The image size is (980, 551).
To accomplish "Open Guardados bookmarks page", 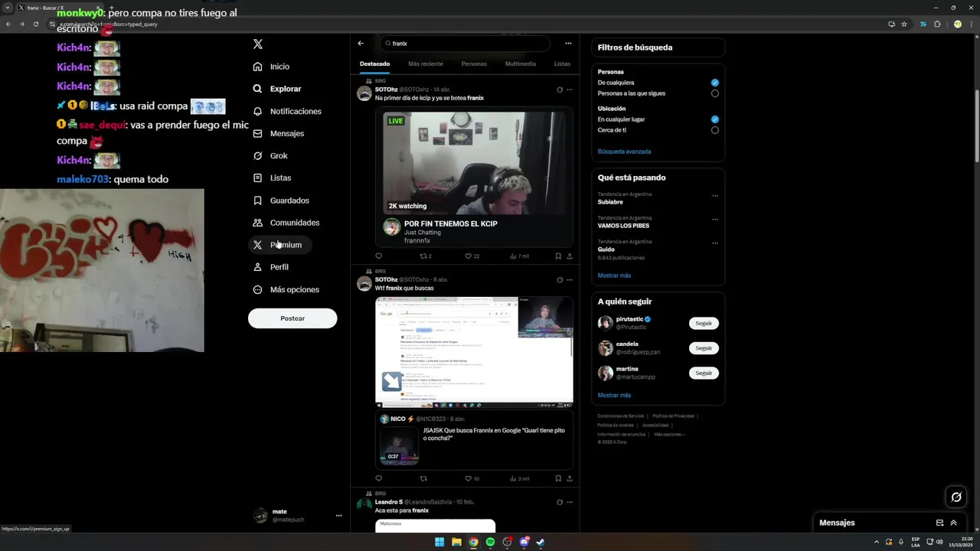I will [x=281, y=201].
